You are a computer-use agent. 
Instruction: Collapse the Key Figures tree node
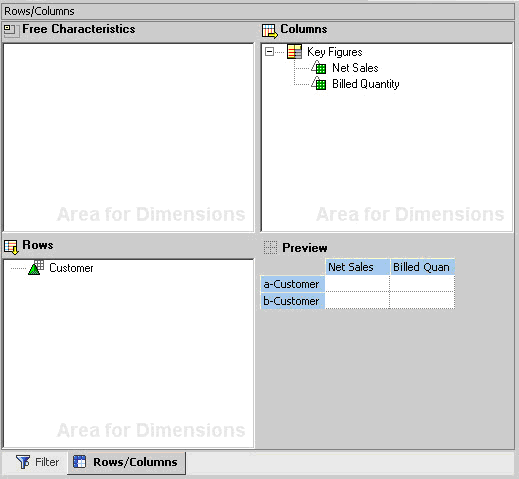click(269, 52)
